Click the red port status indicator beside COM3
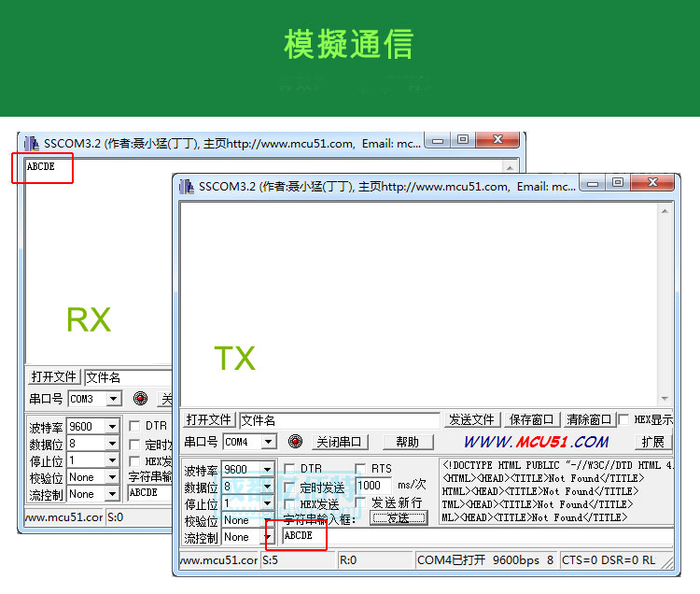 (140, 399)
